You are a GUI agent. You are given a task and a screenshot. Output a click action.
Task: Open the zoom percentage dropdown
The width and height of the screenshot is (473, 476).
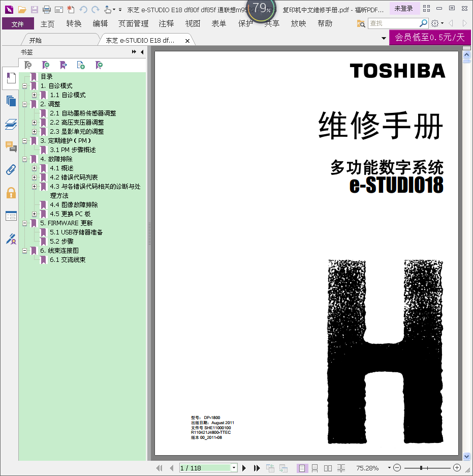[389, 468]
